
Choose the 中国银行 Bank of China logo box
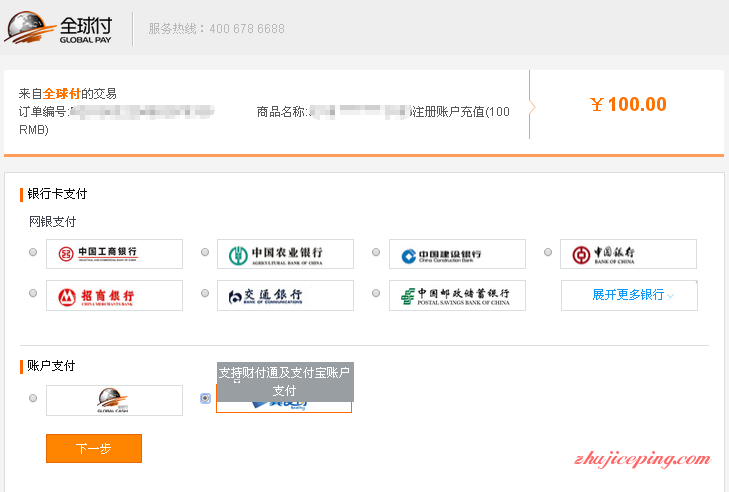click(629, 254)
